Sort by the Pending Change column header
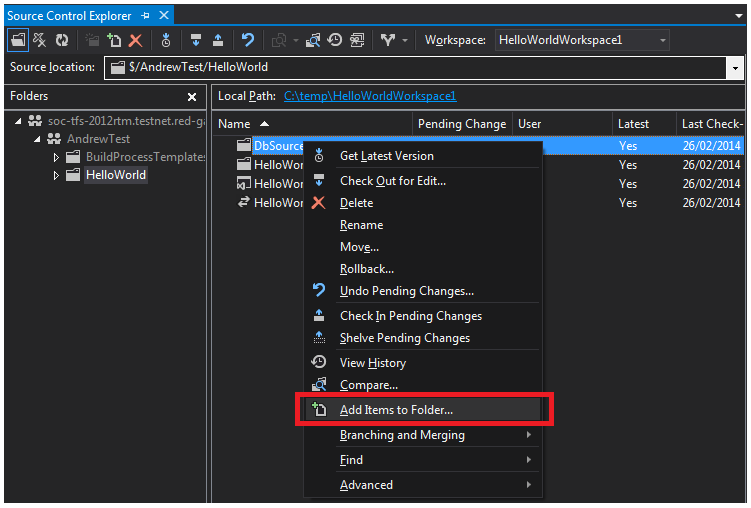This screenshot has height=508, width=751. tap(461, 124)
